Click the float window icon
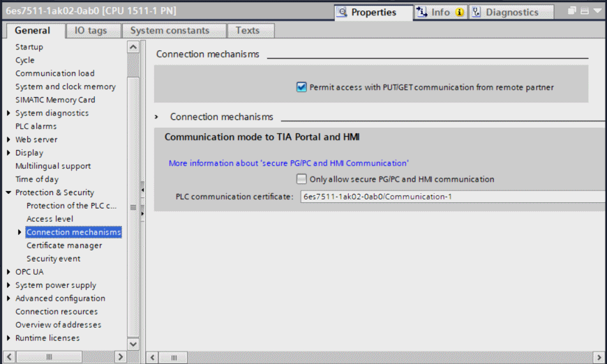The height and width of the screenshot is (364, 607). tap(572, 12)
